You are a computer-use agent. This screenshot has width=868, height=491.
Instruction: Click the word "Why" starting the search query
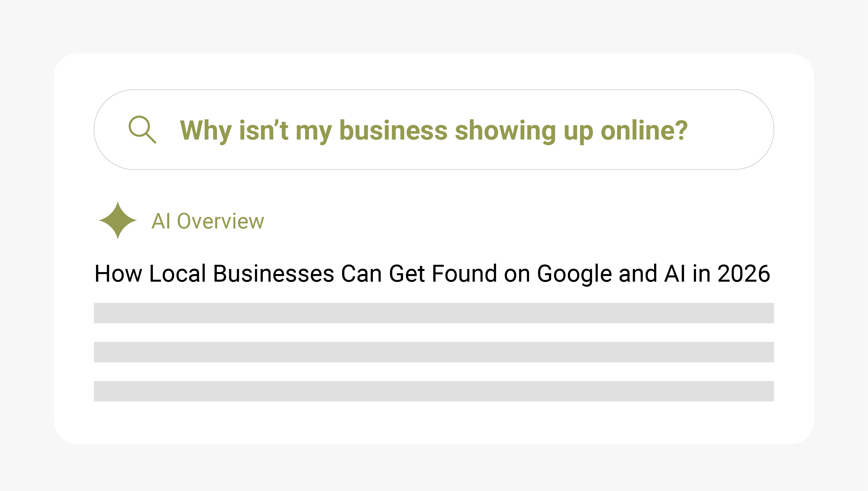click(206, 130)
